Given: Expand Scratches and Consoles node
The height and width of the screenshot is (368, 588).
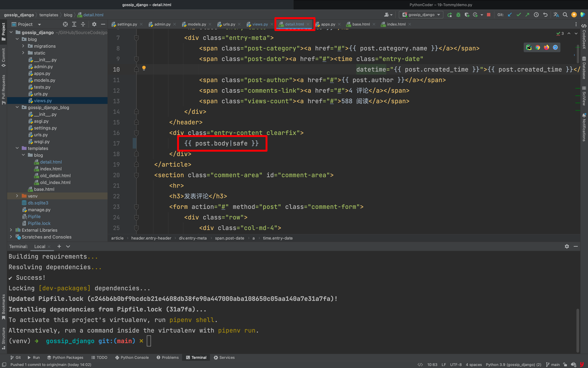Looking at the screenshot, I should (11, 237).
